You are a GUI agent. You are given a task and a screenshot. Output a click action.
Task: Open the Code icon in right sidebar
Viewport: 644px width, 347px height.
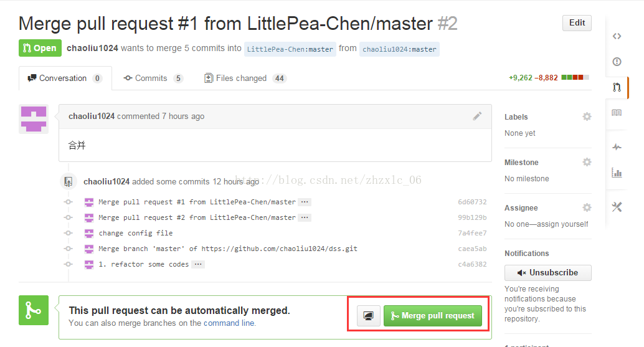[617, 36]
